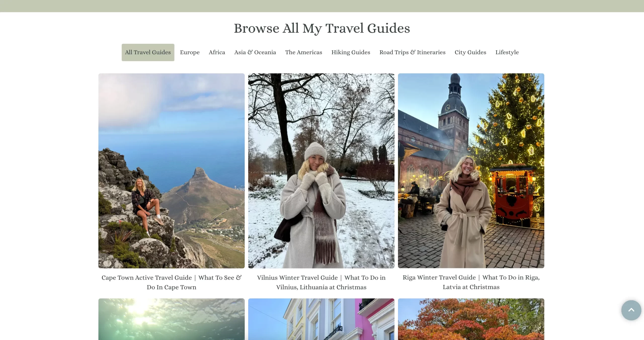Open the Vilnius Winter Travel Guide title link
644x340 pixels.
[321, 282]
